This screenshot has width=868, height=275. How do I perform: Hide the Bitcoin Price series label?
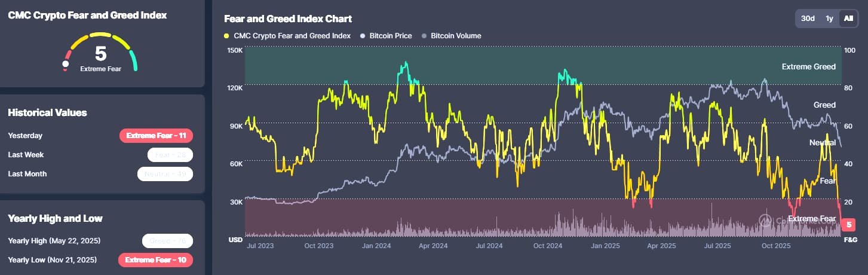(x=391, y=36)
